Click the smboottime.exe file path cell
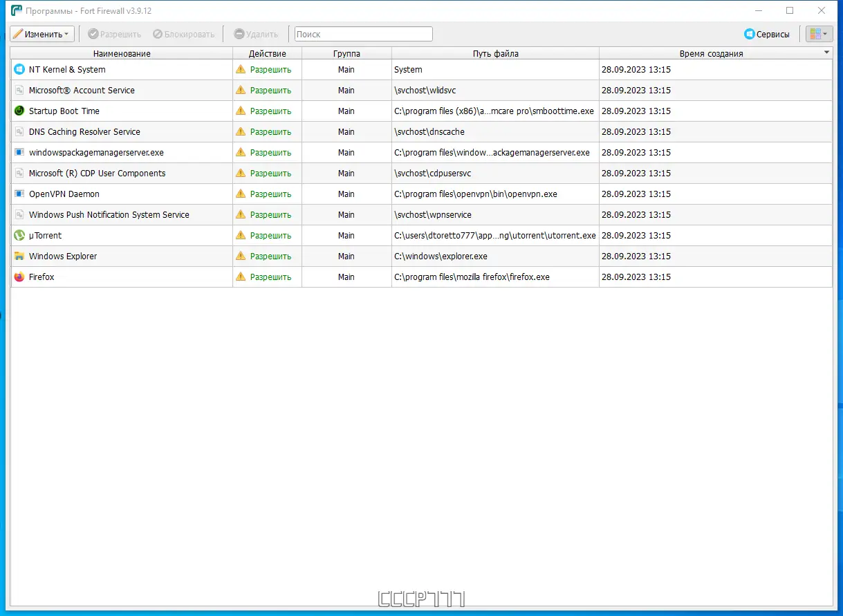Image resolution: width=843 pixels, height=616 pixels. (x=495, y=111)
